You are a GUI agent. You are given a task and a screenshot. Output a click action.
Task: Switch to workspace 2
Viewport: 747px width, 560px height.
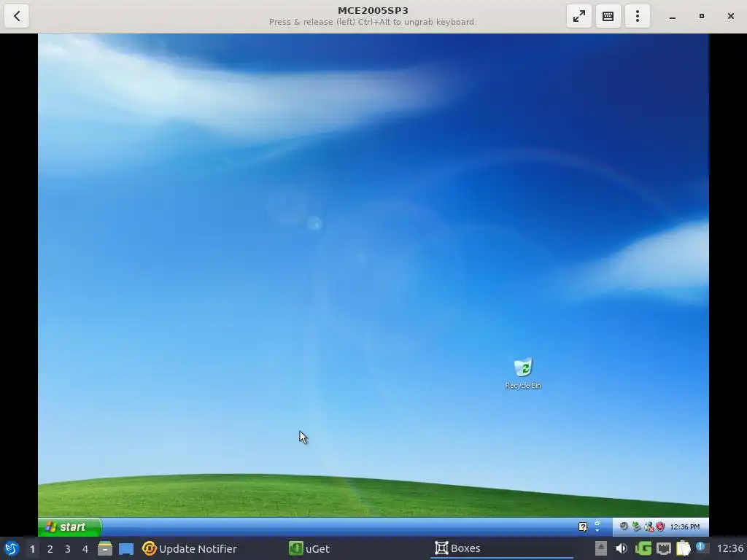coord(50,549)
